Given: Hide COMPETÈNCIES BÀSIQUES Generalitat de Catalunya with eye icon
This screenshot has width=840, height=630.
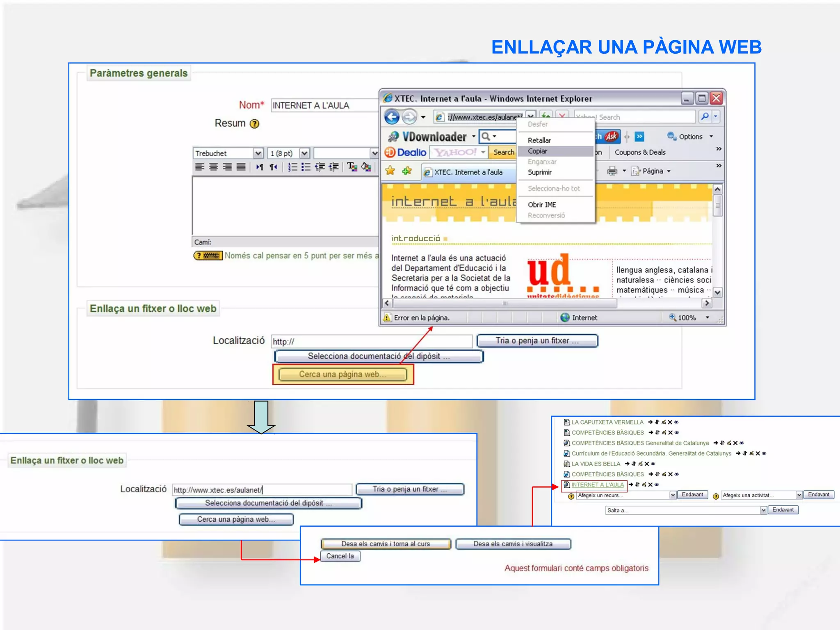Looking at the screenshot, I should pyautogui.click(x=742, y=443).
